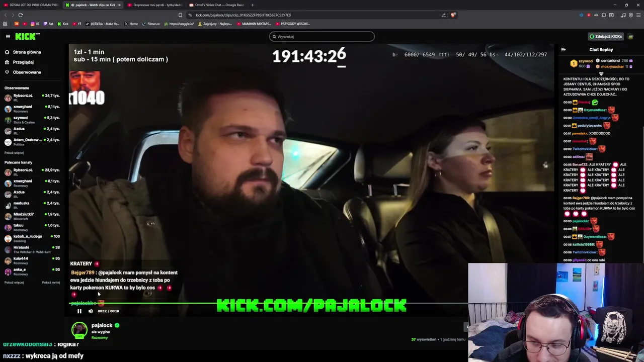The height and width of the screenshot is (362, 644).
Task: Click chat user szymool at the top
Action: 586,61
